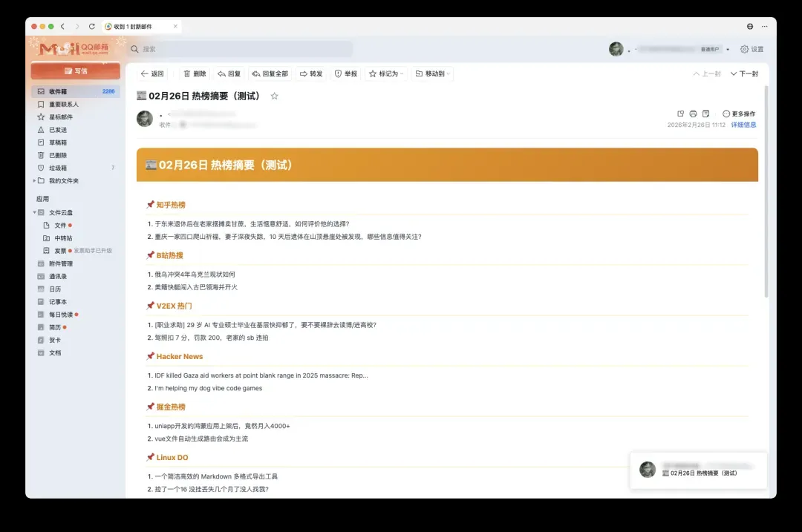Open the 设置 settings gear
The image size is (802, 532).
[744, 50]
